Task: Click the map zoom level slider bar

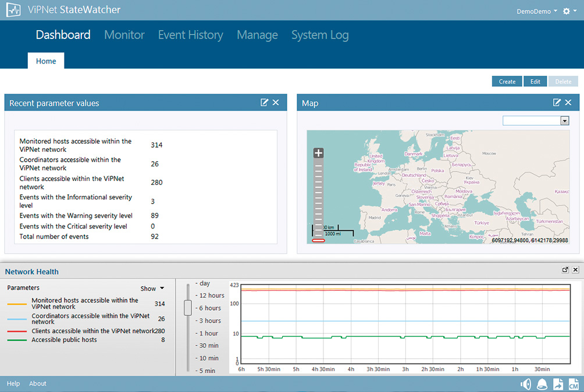Action: click(318, 199)
